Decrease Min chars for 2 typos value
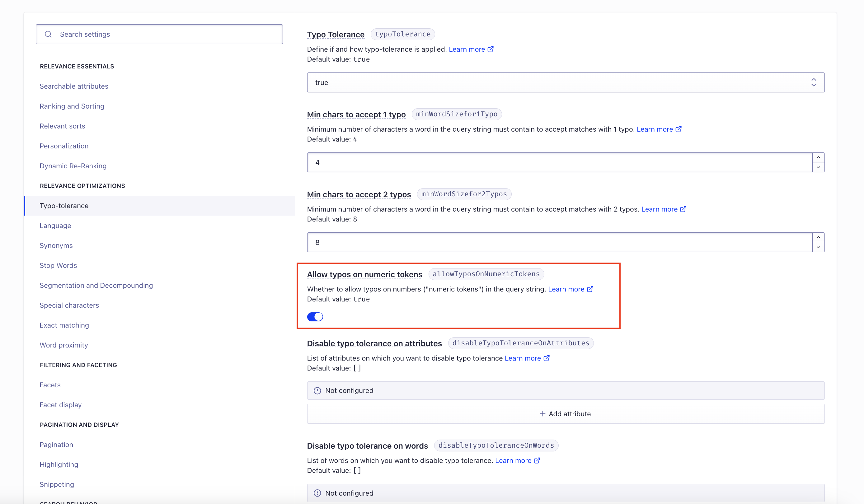The image size is (864, 504). point(818,247)
